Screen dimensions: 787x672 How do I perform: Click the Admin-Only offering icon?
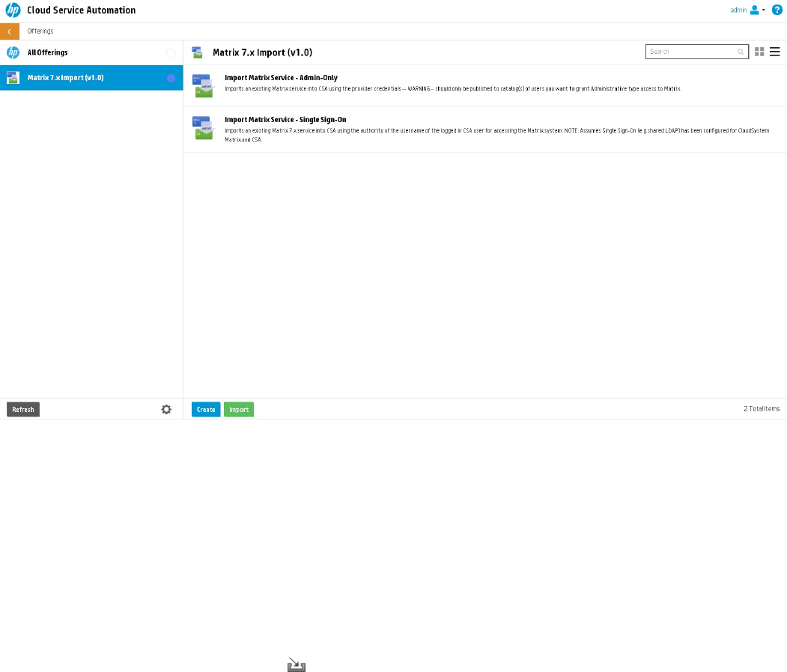204,85
